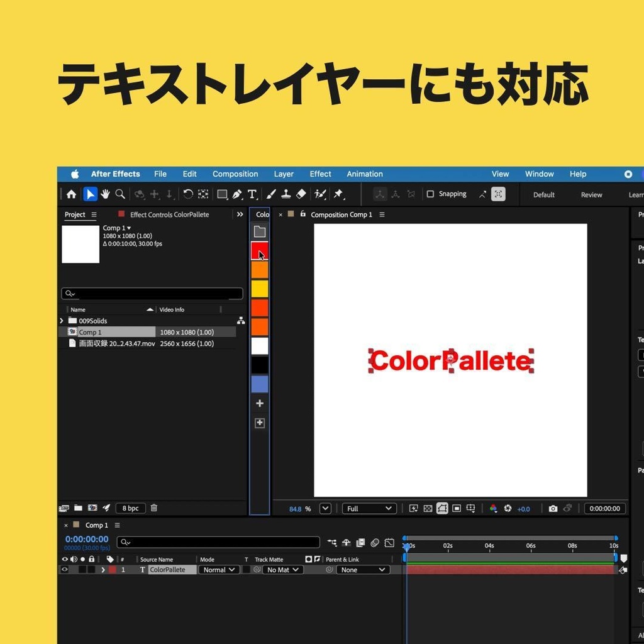This screenshot has height=644, width=644.
Task: Hide the ColorPallete layer with its eye toggle
Action: [64, 569]
